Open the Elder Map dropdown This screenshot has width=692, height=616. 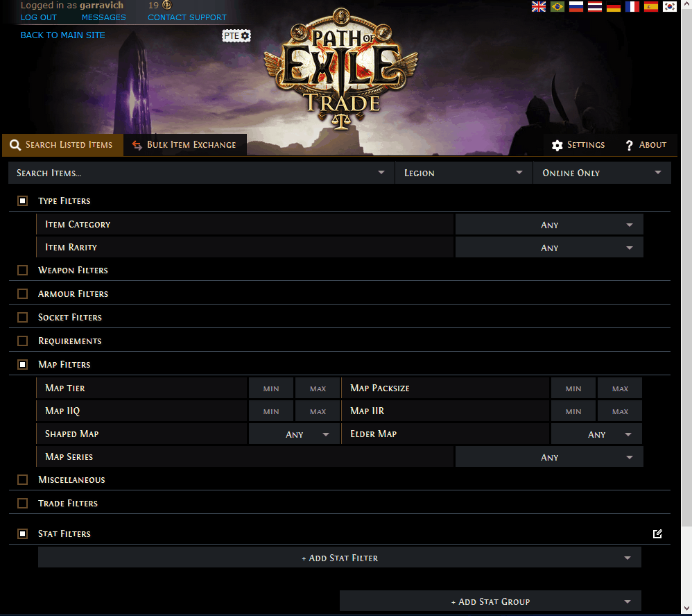tap(596, 434)
